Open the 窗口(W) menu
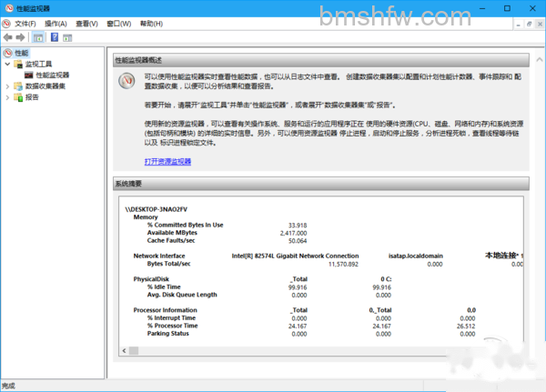The image size is (546, 392). pos(118,24)
